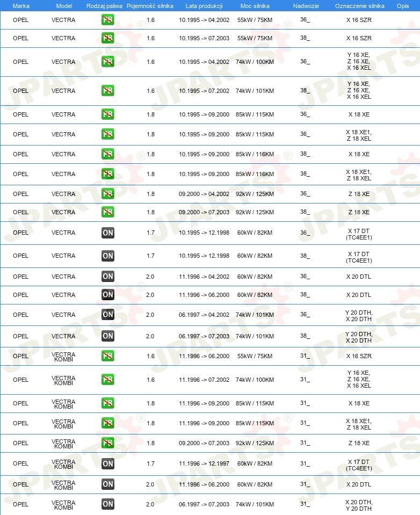Click ON diesel icon in Vectra Kombi 06.1997 row

(108, 504)
